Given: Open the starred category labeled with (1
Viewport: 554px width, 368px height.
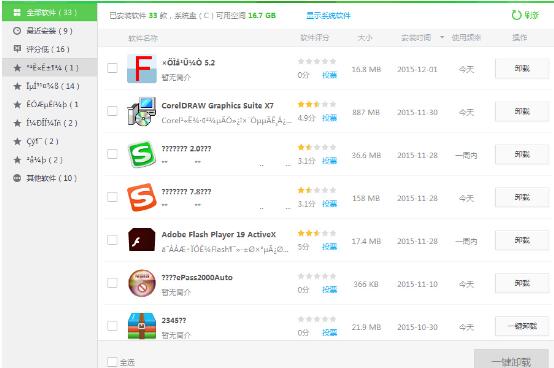Looking at the screenshot, I should point(49,105).
